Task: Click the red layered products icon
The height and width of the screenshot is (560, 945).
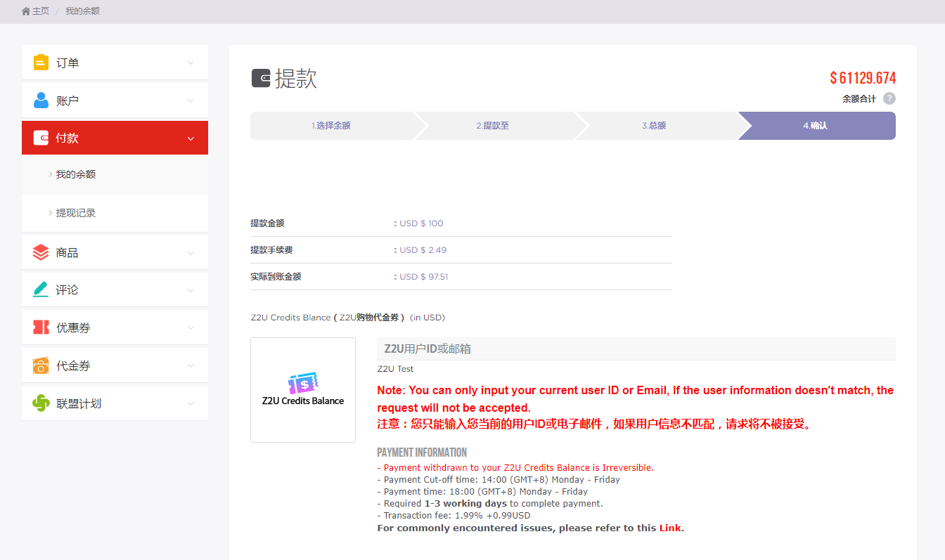Action: (41, 252)
